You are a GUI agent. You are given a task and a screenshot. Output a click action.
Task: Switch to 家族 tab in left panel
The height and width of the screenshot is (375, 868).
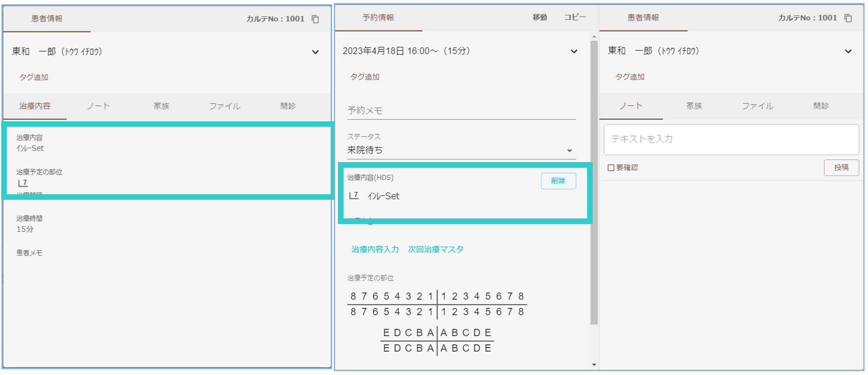click(x=161, y=106)
